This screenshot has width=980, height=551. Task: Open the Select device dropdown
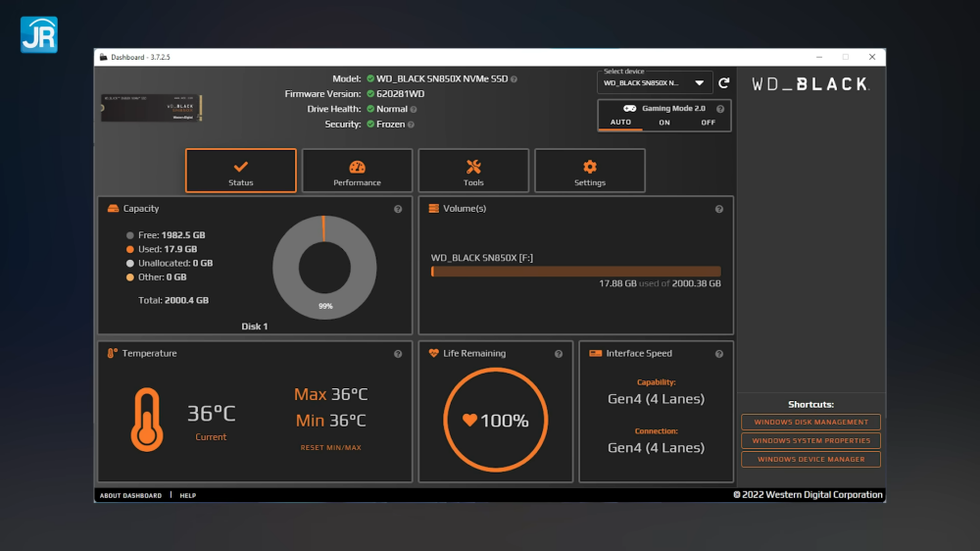655,83
